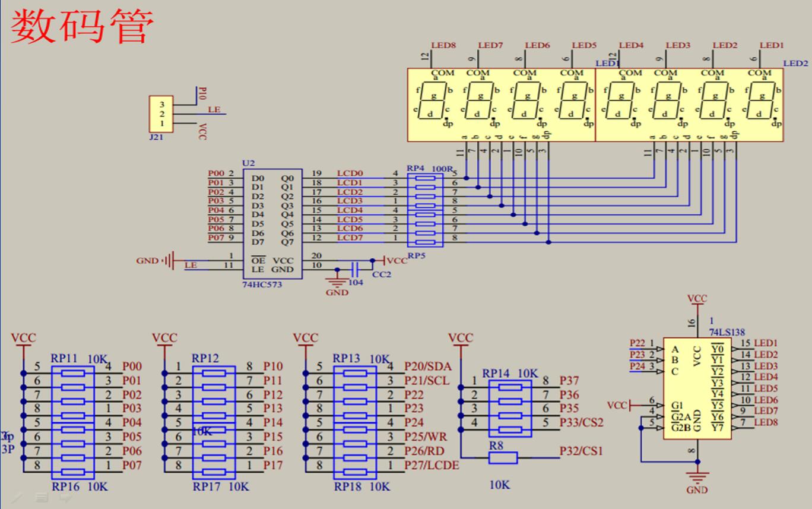812x509 pixels.
Task: Click the 104 capacitor value
Action: point(356,283)
